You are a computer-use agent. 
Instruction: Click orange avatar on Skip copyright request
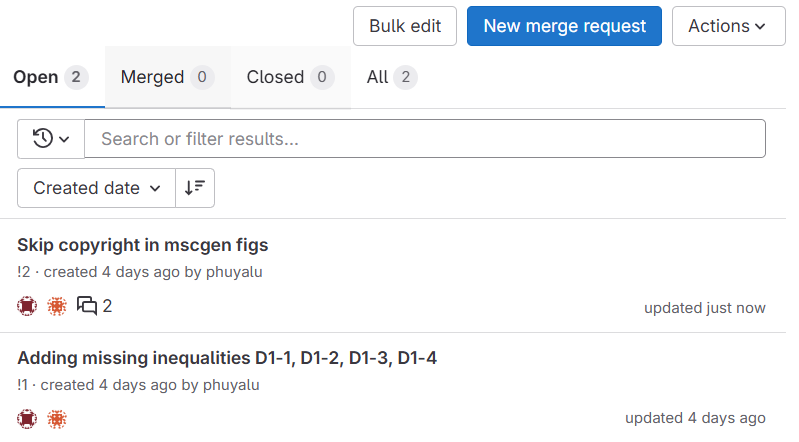point(56,306)
